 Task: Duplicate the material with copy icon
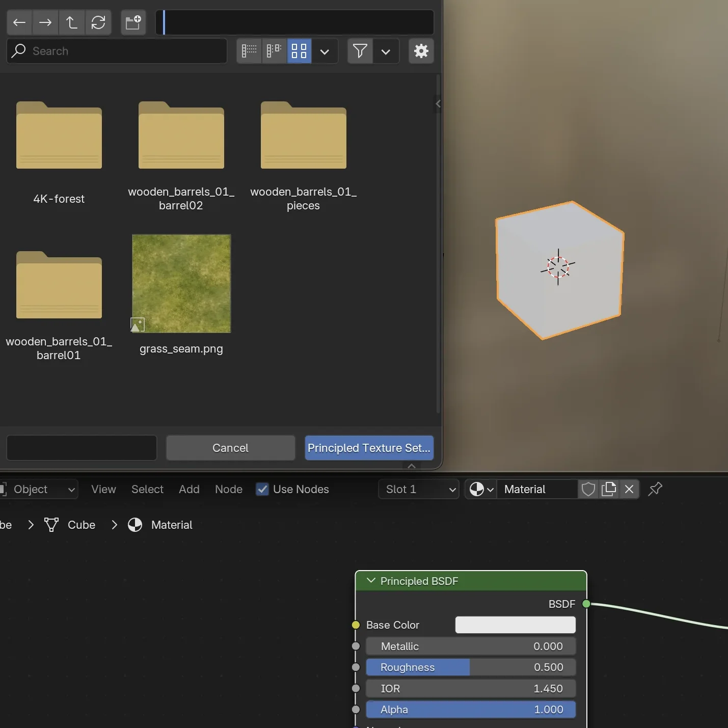pyautogui.click(x=609, y=489)
